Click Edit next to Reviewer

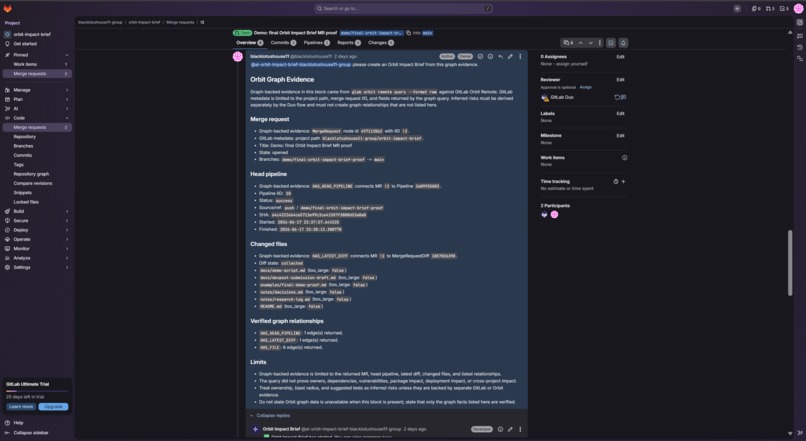(x=620, y=80)
